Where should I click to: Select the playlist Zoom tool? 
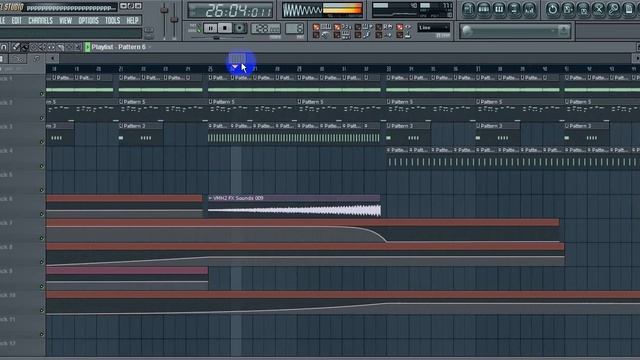77,47
